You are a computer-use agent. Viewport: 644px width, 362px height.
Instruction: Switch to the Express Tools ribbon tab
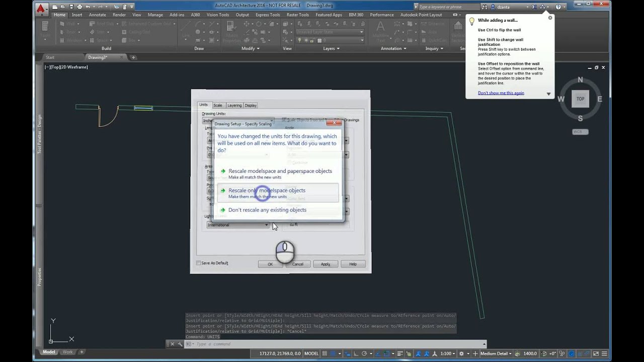[x=268, y=15]
